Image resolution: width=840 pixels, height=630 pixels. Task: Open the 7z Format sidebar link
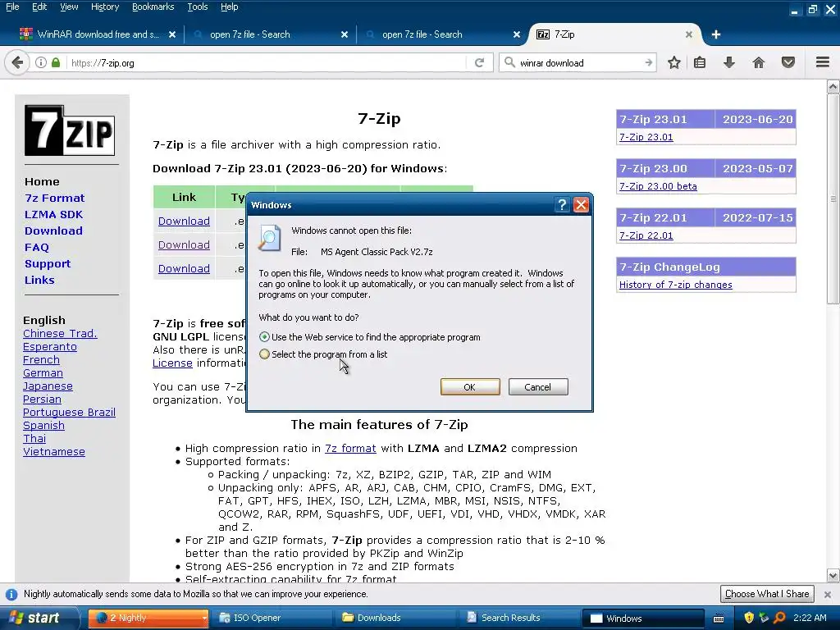click(55, 198)
